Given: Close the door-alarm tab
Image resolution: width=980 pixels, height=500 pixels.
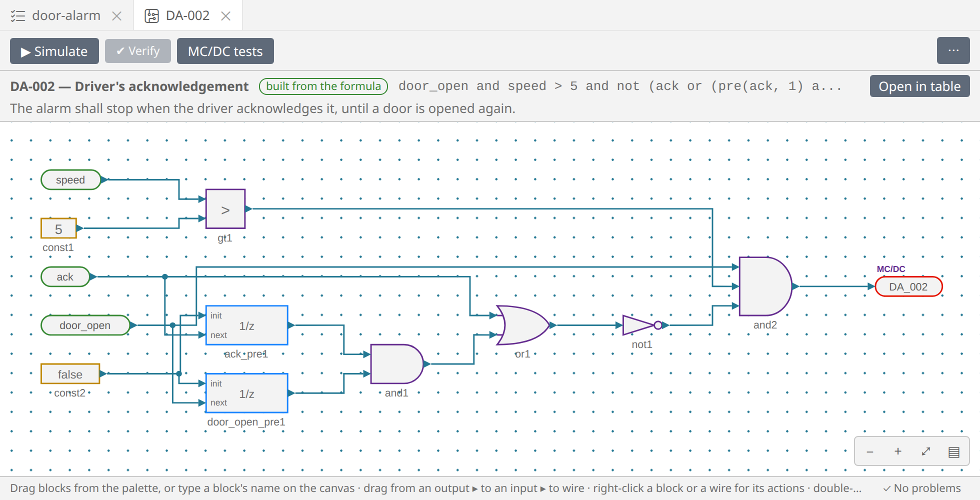Looking at the screenshot, I should click(x=117, y=16).
